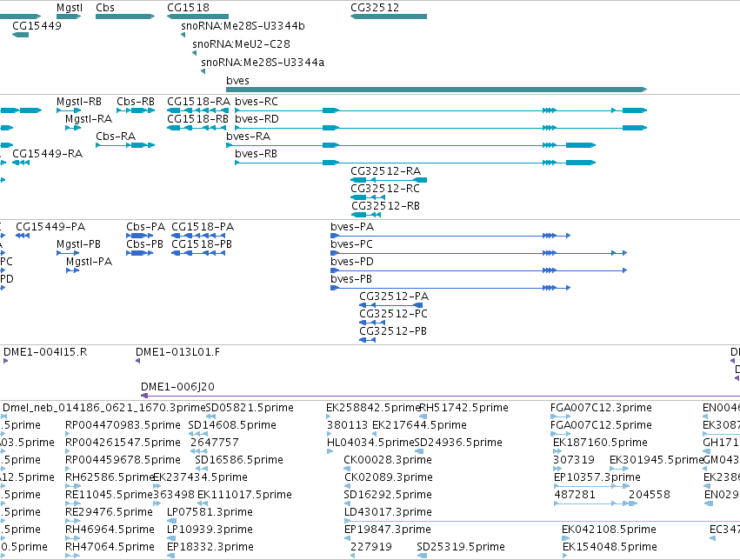Click EST SD25319.5prime
The image size is (740, 560).
click(422, 557)
